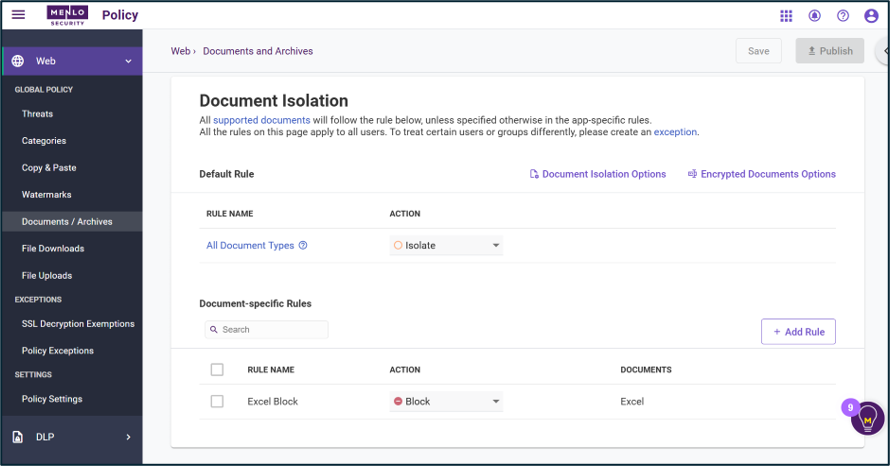This screenshot has width=890, height=466.
Task: Tick the select-all rules header checkbox
Action: (x=217, y=370)
